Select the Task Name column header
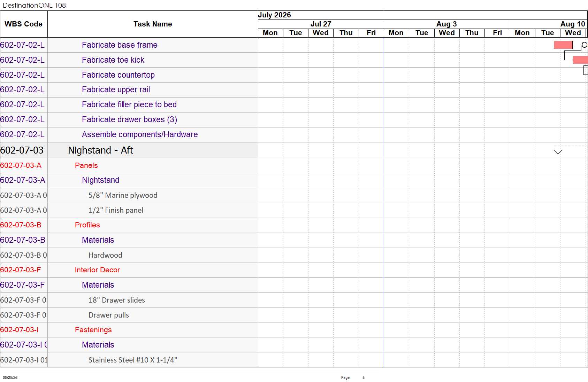Screen dimensions: 588x382 pyautogui.click(x=153, y=24)
